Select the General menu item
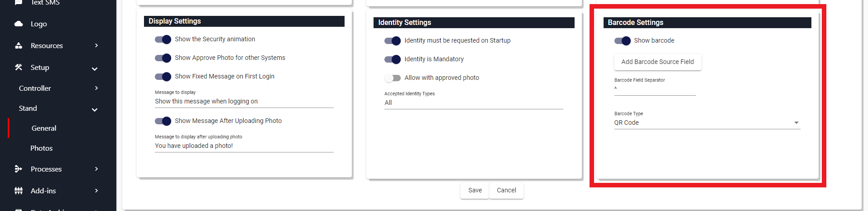The height and width of the screenshot is (211, 868). point(44,128)
